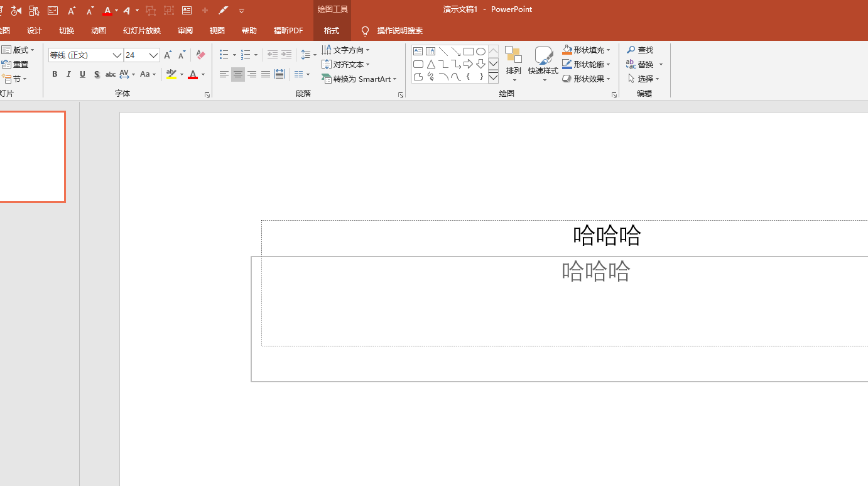Decrease list indent level
This screenshot has height=486, width=868.
tap(273, 55)
